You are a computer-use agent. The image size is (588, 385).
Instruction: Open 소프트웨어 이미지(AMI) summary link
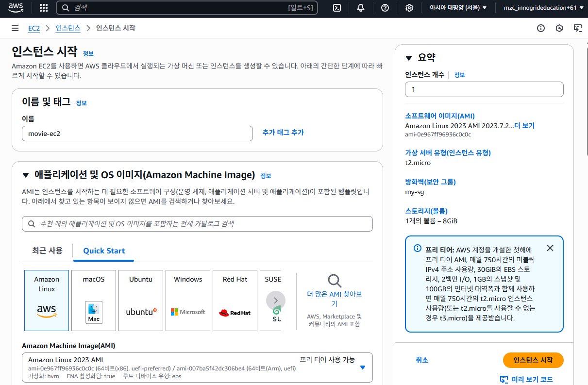click(x=440, y=116)
